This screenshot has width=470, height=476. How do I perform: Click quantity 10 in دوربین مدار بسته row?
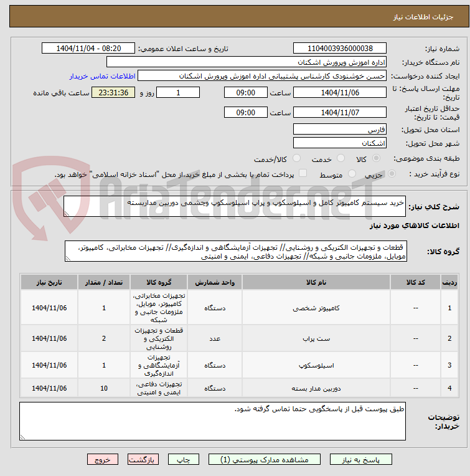(x=104, y=388)
